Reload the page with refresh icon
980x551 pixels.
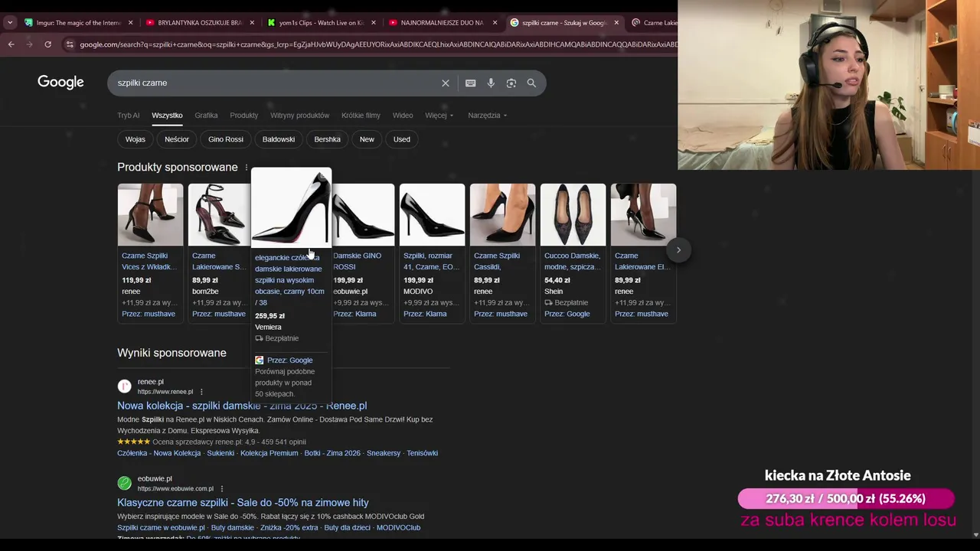[x=47, y=44]
